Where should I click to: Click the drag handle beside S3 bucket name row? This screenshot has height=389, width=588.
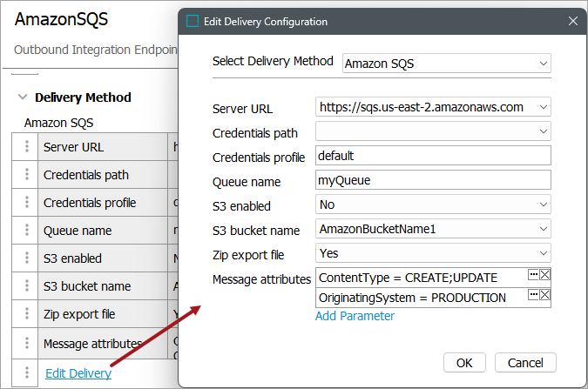(27, 286)
